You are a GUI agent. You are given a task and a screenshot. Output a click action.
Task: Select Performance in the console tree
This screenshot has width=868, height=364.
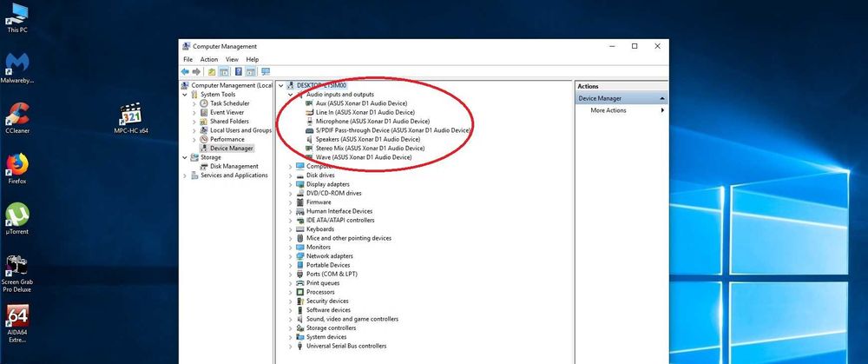tap(227, 139)
